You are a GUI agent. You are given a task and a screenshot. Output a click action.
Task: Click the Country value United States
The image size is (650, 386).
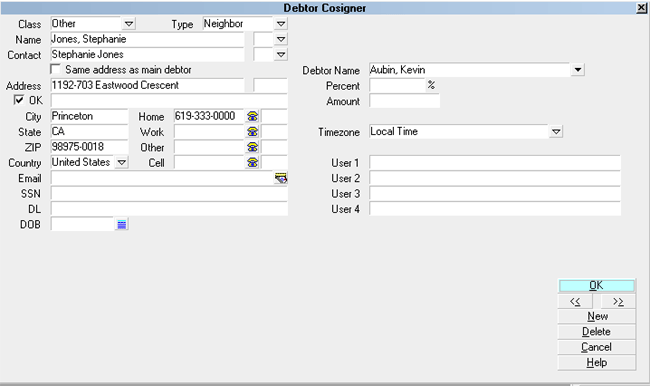81,162
